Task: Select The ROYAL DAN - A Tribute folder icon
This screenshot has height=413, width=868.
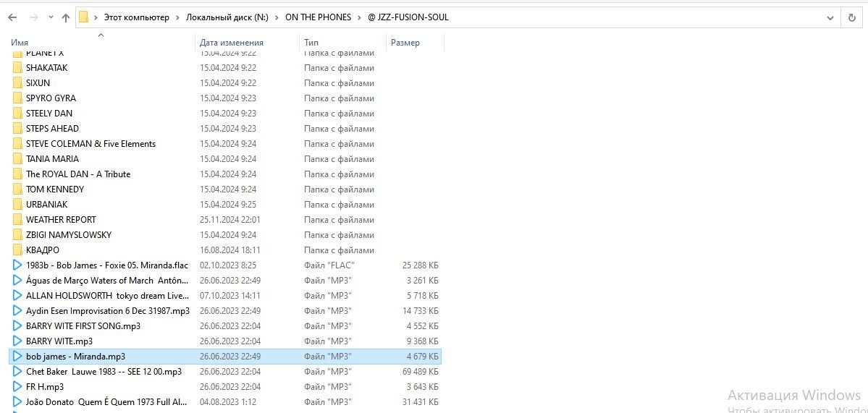Action: [x=17, y=174]
